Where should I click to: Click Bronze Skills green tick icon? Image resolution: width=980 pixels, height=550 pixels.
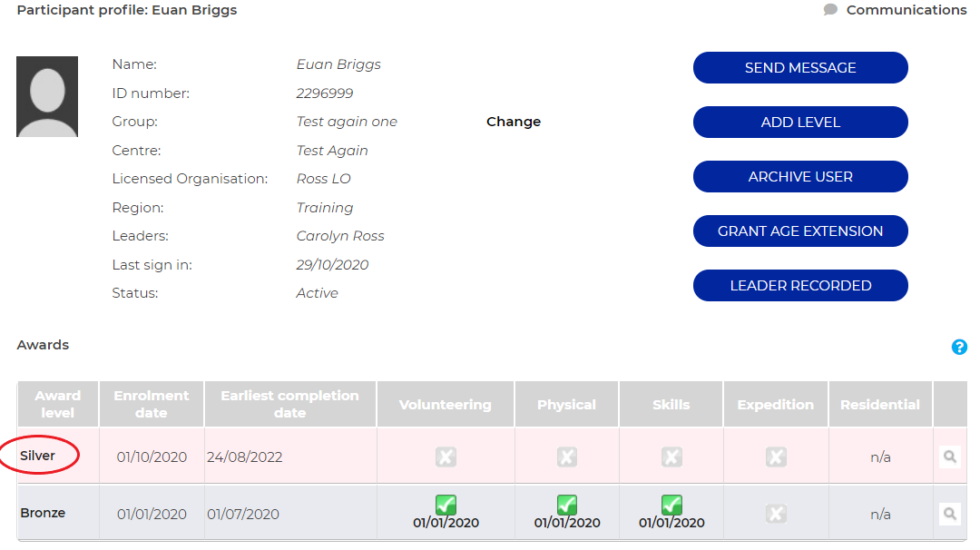pyautogui.click(x=671, y=505)
